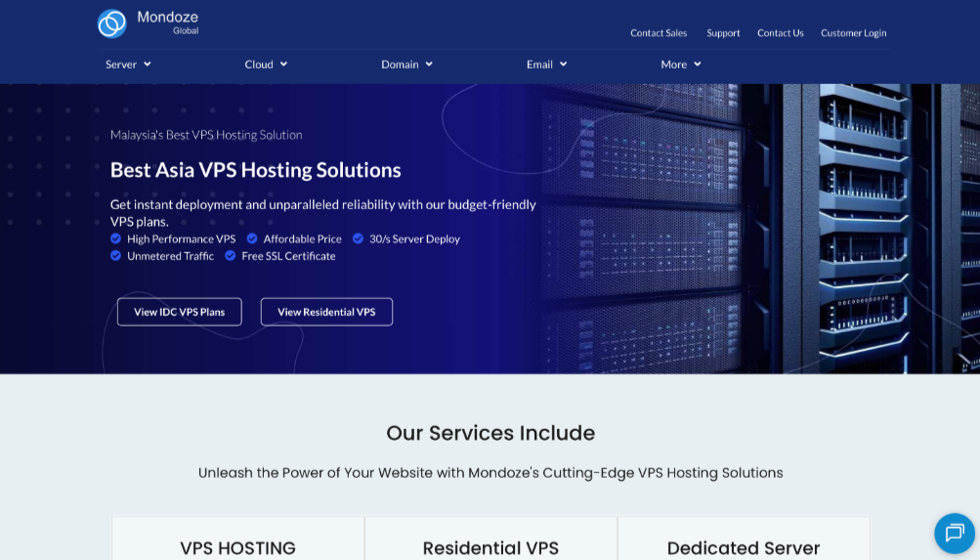Click the Malaysia's Best VPS Hosting Solution text
Screen dimensions: 980x560
[206, 135]
